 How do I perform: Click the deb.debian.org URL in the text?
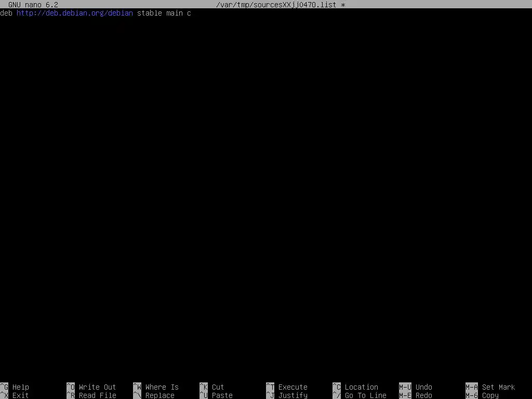(75, 13)
